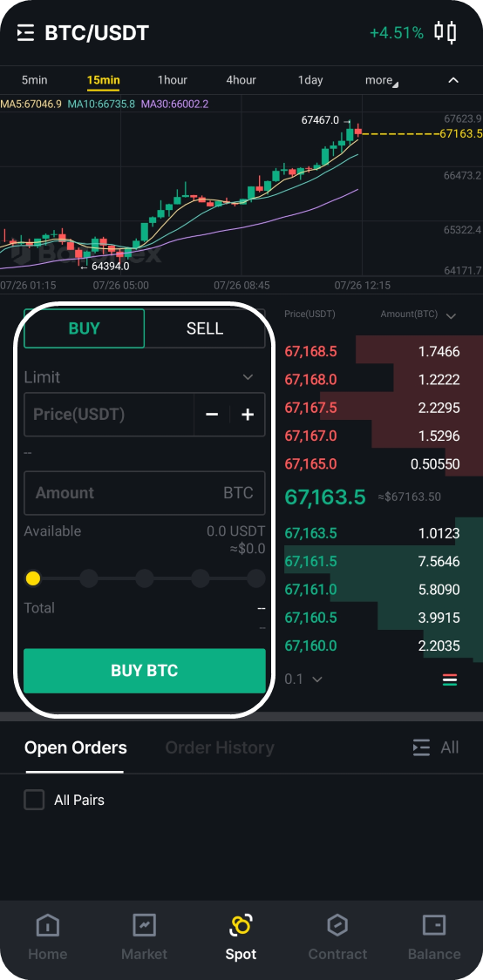The height and width of the screenshot is (980, 483).
Task: Increase price with the plus stepper
Action: click(x=248, y=415)
